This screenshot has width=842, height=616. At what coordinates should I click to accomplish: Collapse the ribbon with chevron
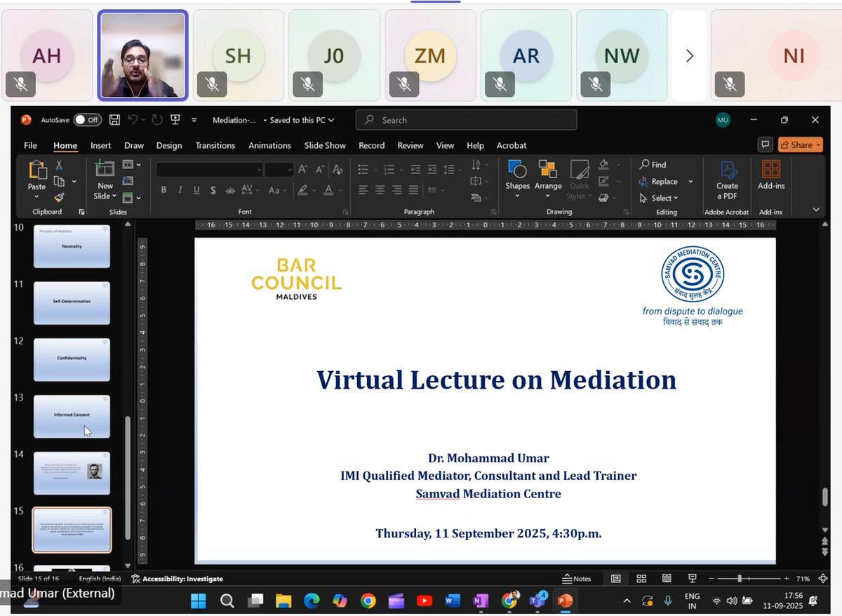coord(816,209)
